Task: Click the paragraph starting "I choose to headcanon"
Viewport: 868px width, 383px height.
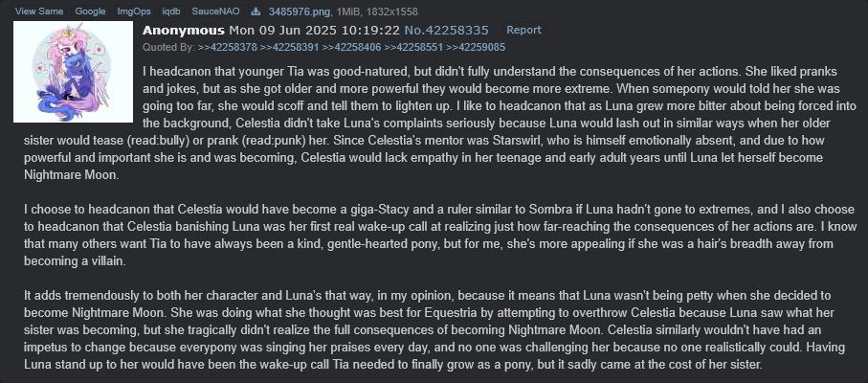Action: tap(440, 236)
